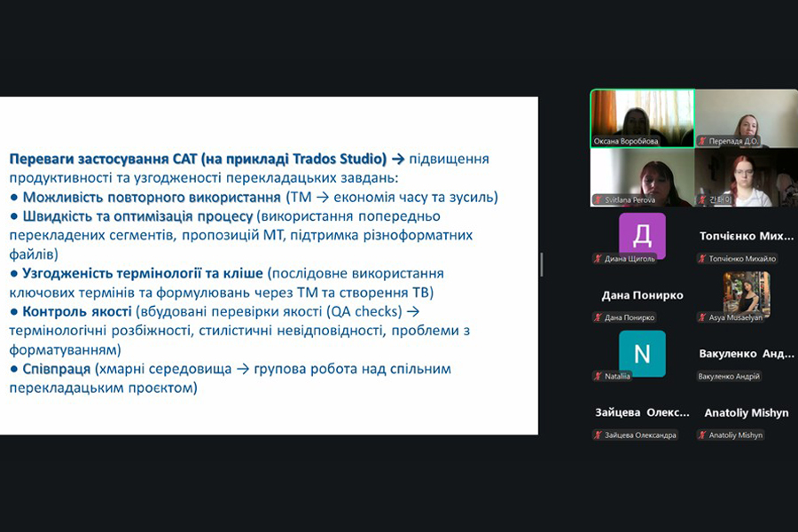This screenshot has width=798, height=532.
Task: Select the Перепадя Д.О. video tile
Action: point(746,119)
